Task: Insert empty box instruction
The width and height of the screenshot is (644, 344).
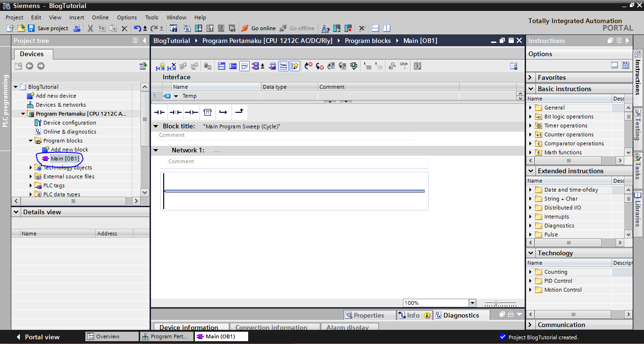Action: click(x=207, y=112)
